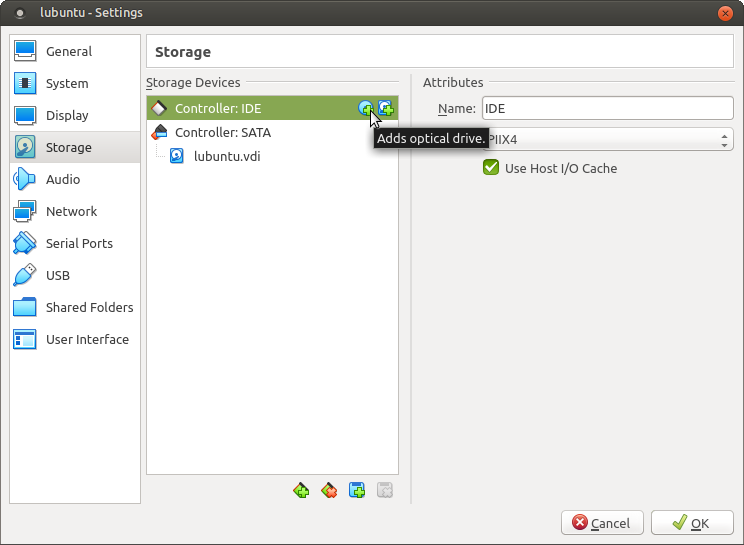744x545 pixels.
Task: Click the Shared Folders folder icon
Action: pos(25,307)
